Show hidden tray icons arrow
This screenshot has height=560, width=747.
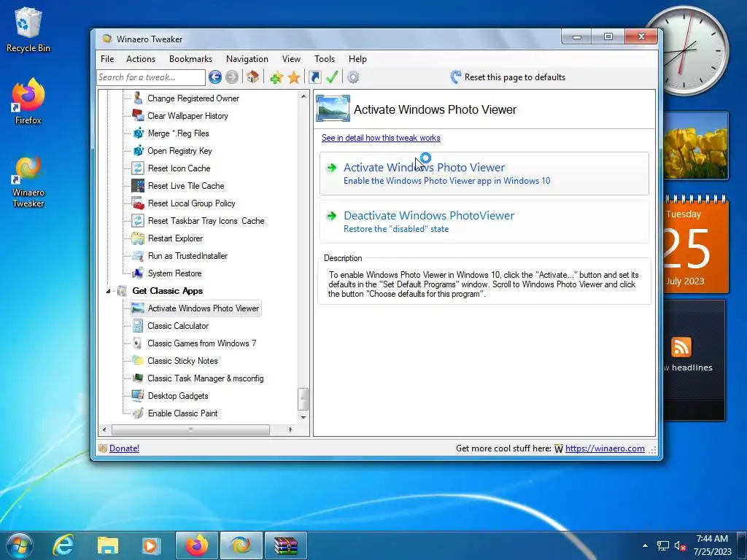click(645, 545)
